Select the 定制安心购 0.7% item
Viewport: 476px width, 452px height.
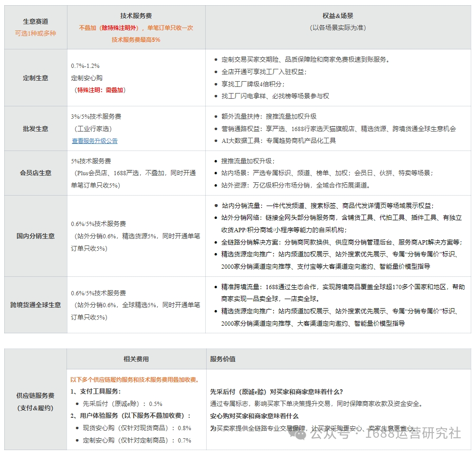[137, 440]
